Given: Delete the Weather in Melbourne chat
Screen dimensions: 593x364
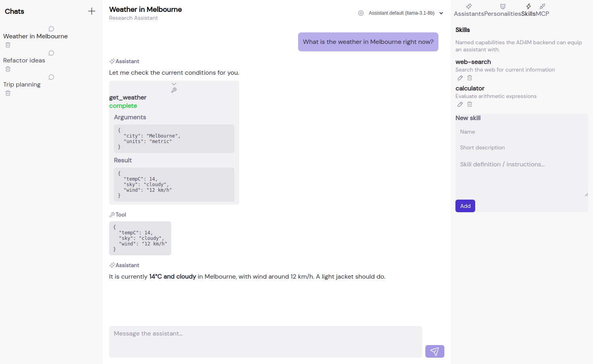Looking at the screenshot, I should click(x=8, y=45).
